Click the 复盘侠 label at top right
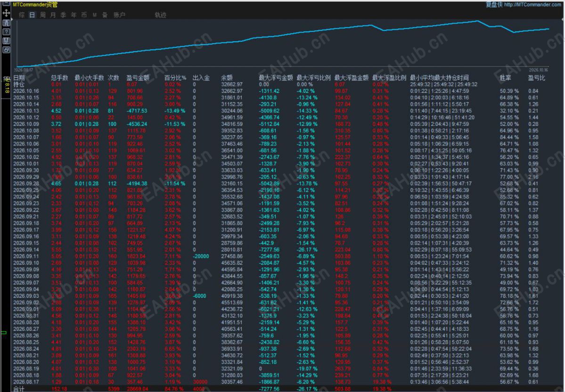The width and height of the screenshot is (565, 392). coord(494,5)
